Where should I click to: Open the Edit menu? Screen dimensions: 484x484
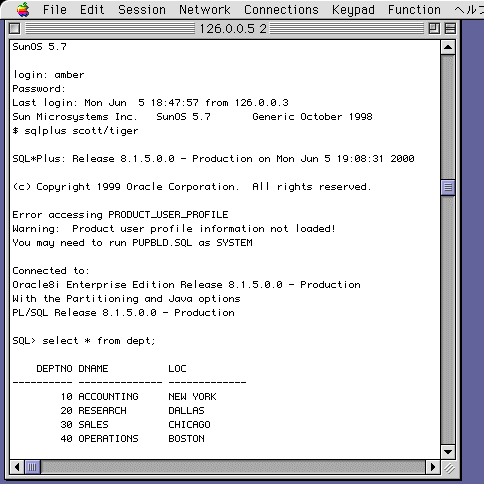(x=92, y=10)
